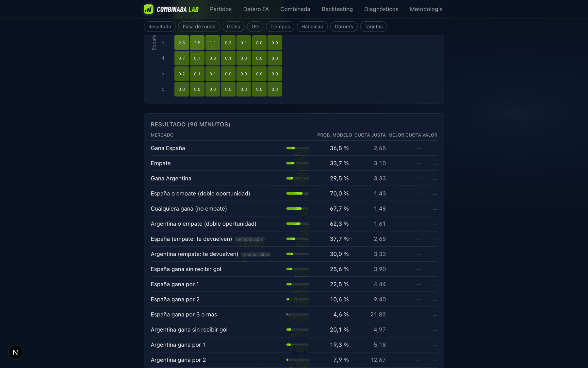588x368 pixels.
Task: Open the Tiempos pill
Action: [280, 26]
